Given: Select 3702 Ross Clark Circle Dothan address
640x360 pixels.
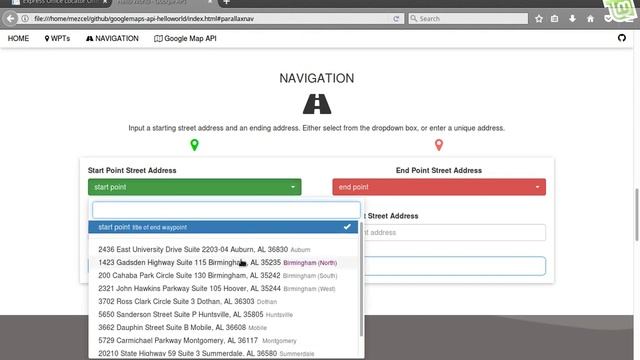Looking at the screenshot, I should [223, 302].
